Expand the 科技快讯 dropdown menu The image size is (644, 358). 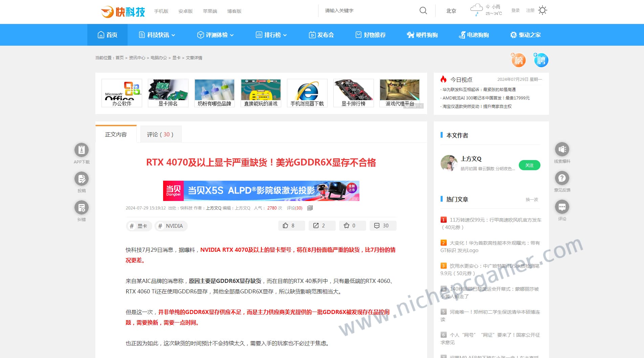pos(157,35)
